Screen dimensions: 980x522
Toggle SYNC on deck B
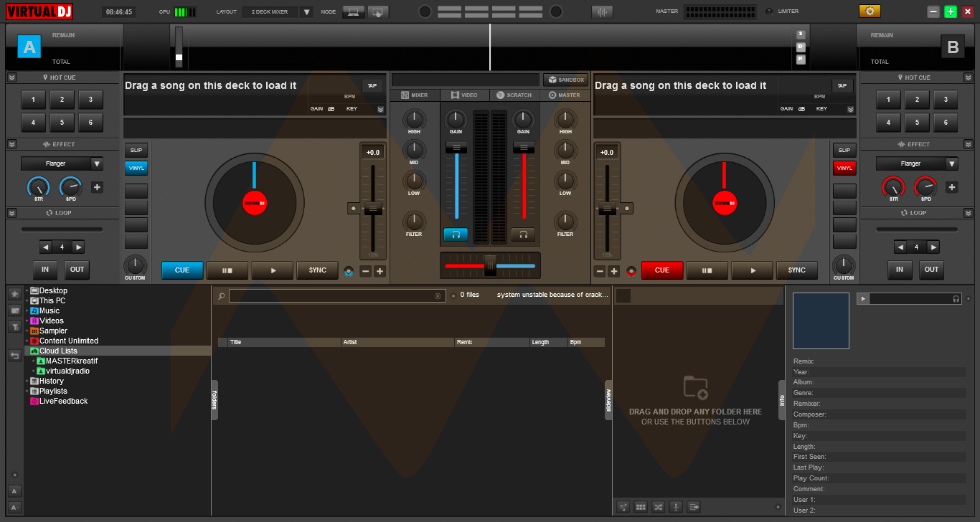pos(797,270)
